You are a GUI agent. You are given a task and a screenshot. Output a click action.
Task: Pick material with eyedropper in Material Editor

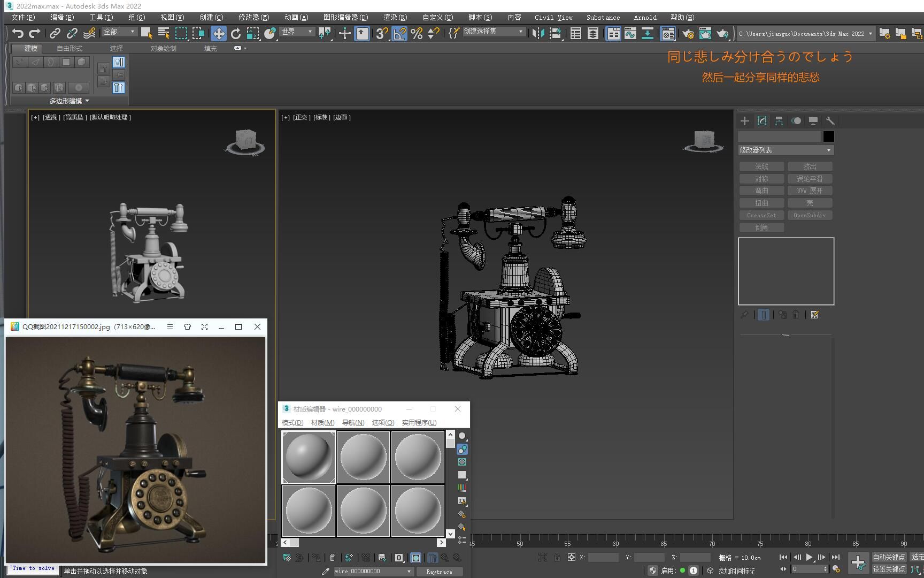point(325,571)
